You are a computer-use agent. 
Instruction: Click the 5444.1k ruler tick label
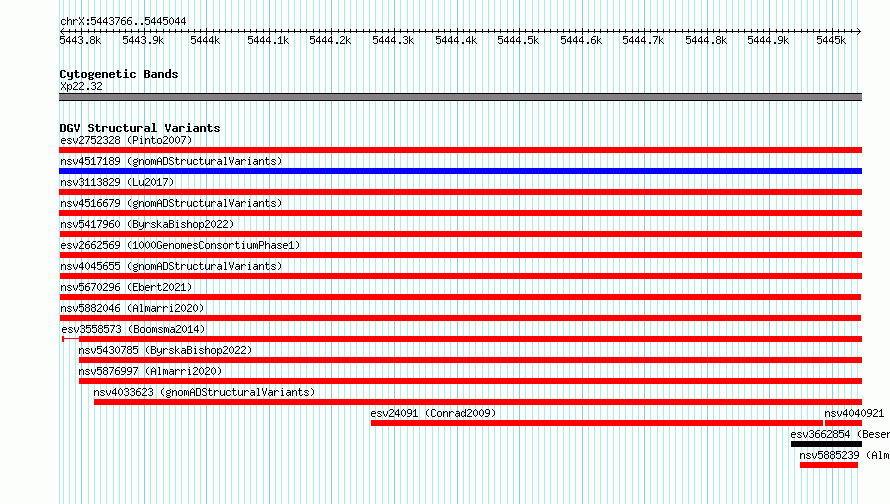(268, 40)
